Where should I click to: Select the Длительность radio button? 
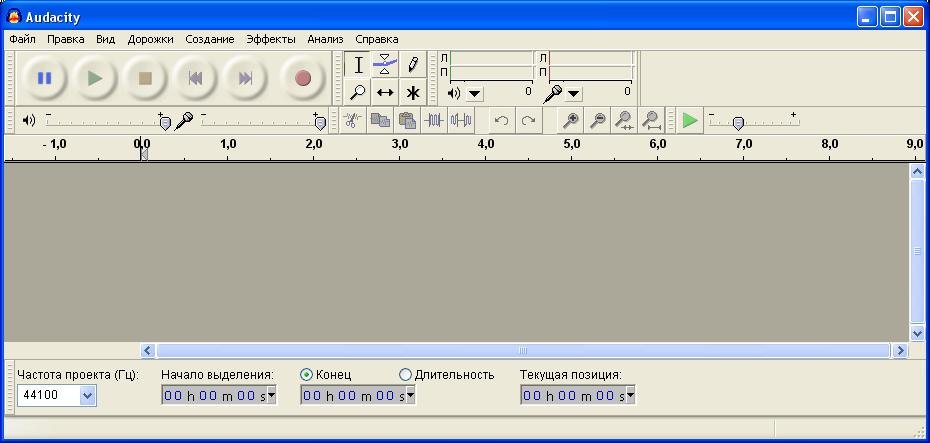point(406,375)
